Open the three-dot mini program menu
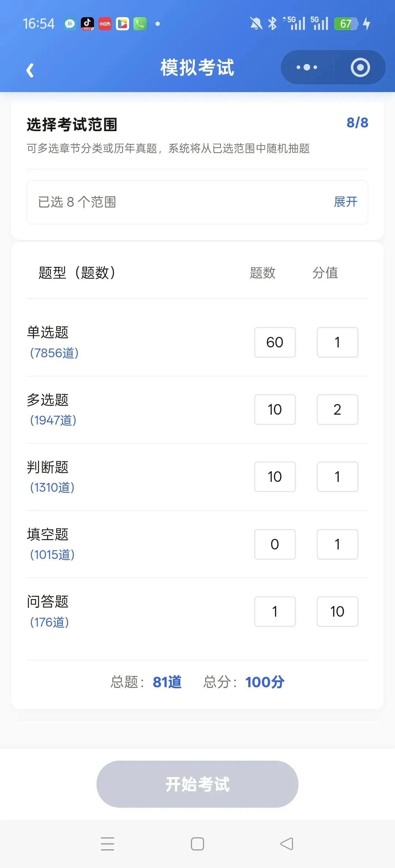This screenshot has height=868, width=395. tap(307, 67)
